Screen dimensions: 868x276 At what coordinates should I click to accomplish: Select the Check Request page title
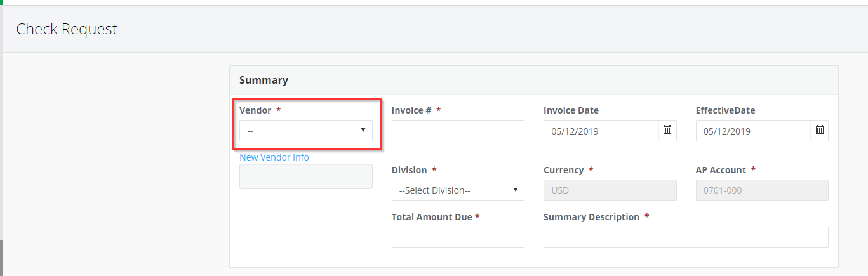[67, 29]
